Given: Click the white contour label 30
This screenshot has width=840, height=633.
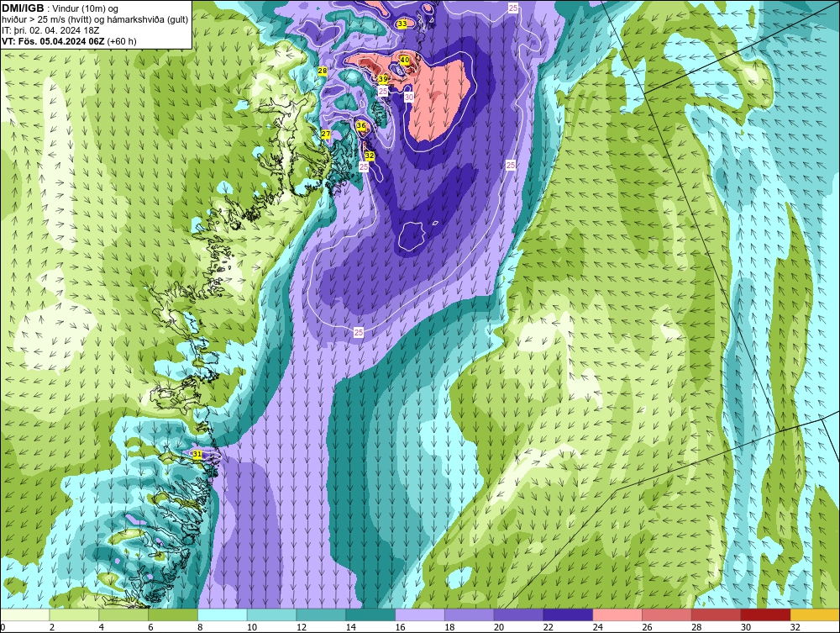Looking at the screenshot, I should click(409, 97).
